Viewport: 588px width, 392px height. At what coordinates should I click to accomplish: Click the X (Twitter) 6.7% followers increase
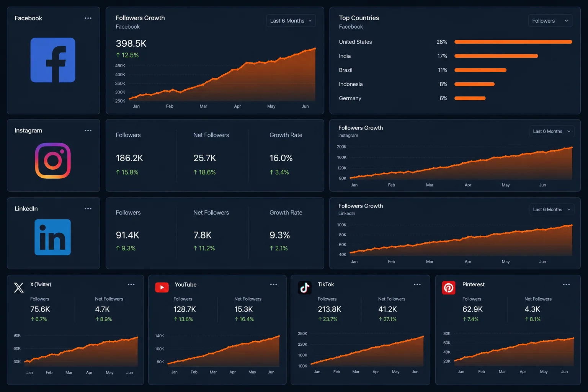tap(39, 319)
